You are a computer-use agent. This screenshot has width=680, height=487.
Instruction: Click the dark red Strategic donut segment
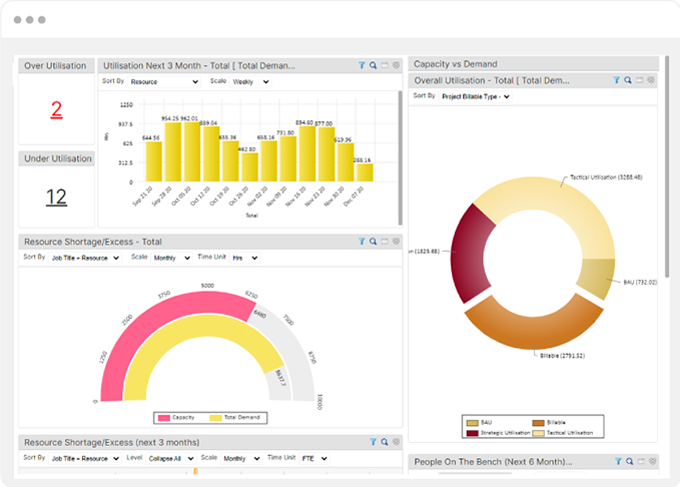click(x=469, y=254)
